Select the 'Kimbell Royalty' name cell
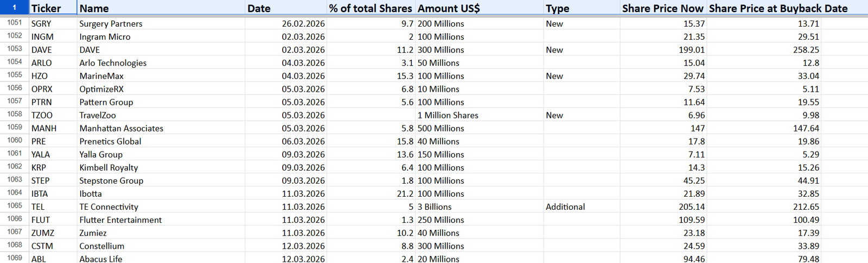 [x=161, y=167]
